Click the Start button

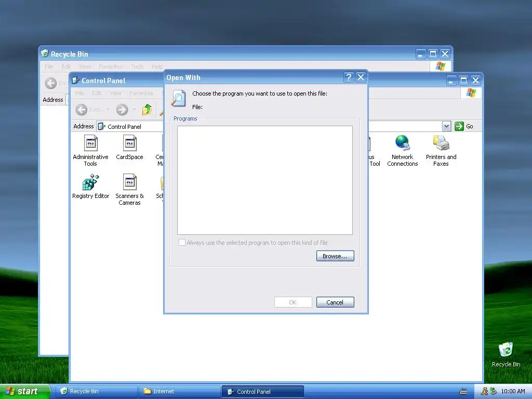coord(25,391)
